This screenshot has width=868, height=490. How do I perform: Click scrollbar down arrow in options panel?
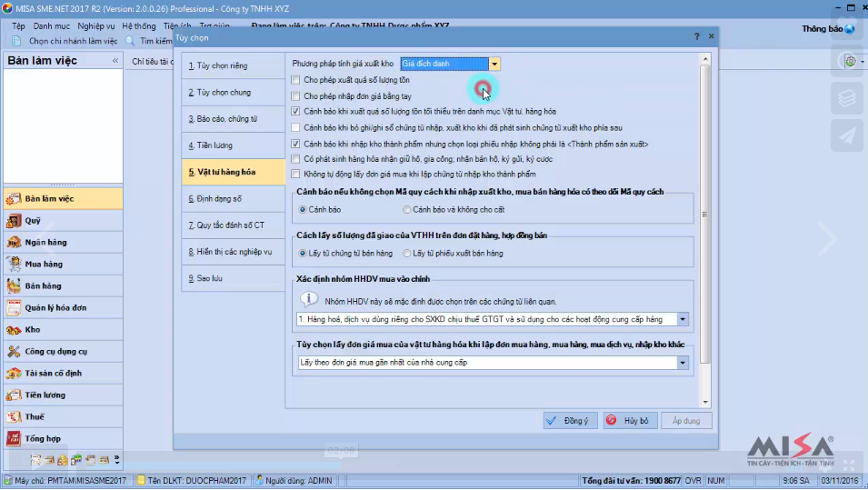704,403
